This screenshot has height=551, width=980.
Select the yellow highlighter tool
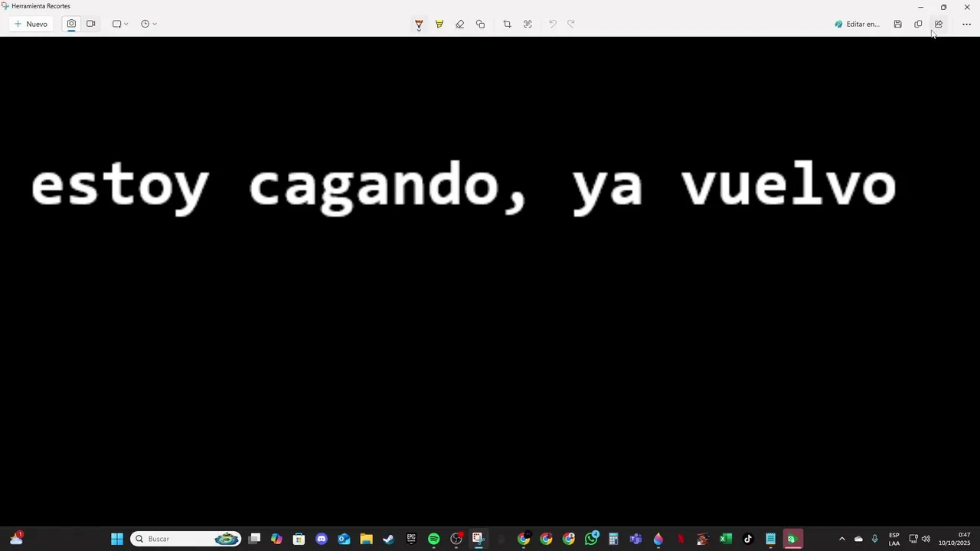pos(439,24)
